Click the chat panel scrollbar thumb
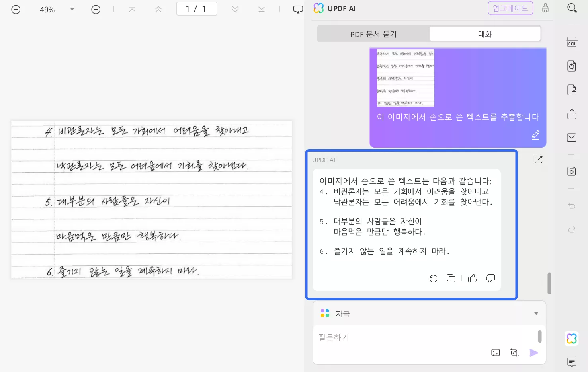The height and width of the screenshot is (372, 588). coord(549,283)
